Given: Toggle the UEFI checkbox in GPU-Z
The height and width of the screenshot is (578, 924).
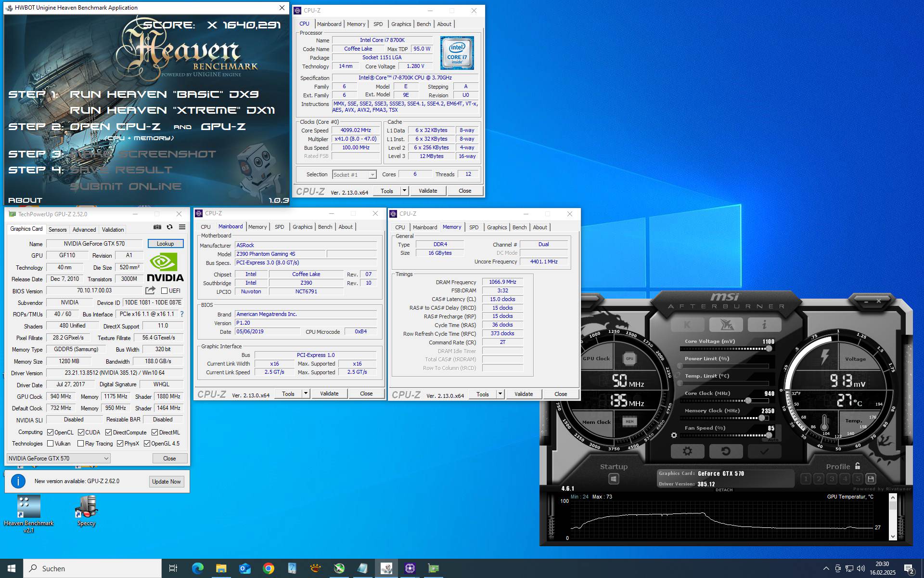Looking at the screenshot, I should pyautogui.click(x=164, y=290).
